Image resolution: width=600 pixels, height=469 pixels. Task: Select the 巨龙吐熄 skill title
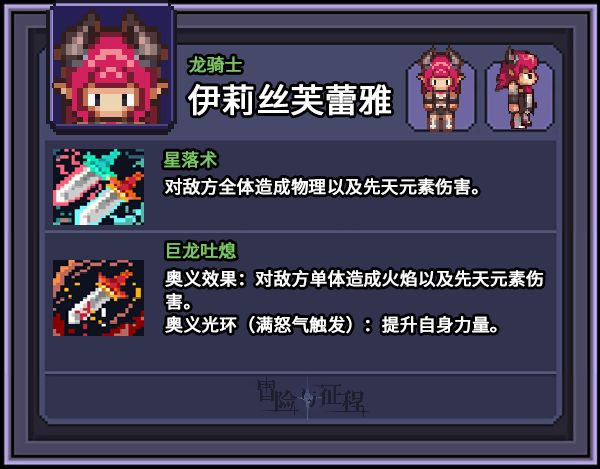[200, 251]
